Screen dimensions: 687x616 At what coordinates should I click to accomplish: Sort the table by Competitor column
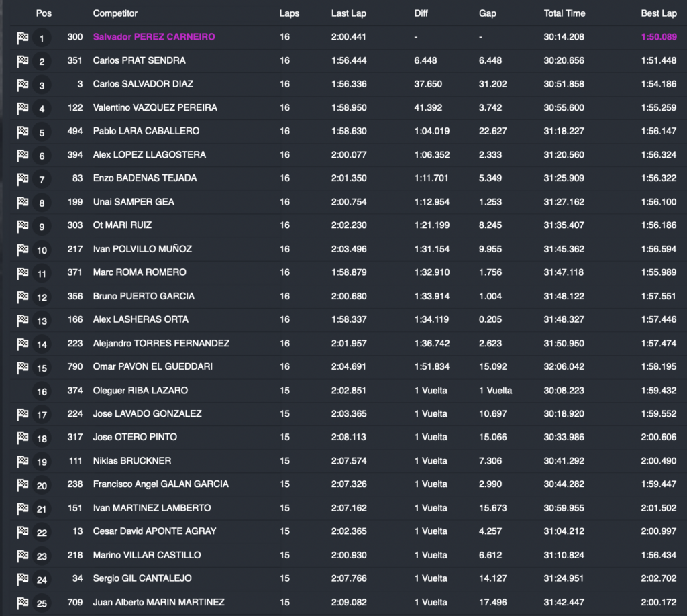tap(114, 13)
